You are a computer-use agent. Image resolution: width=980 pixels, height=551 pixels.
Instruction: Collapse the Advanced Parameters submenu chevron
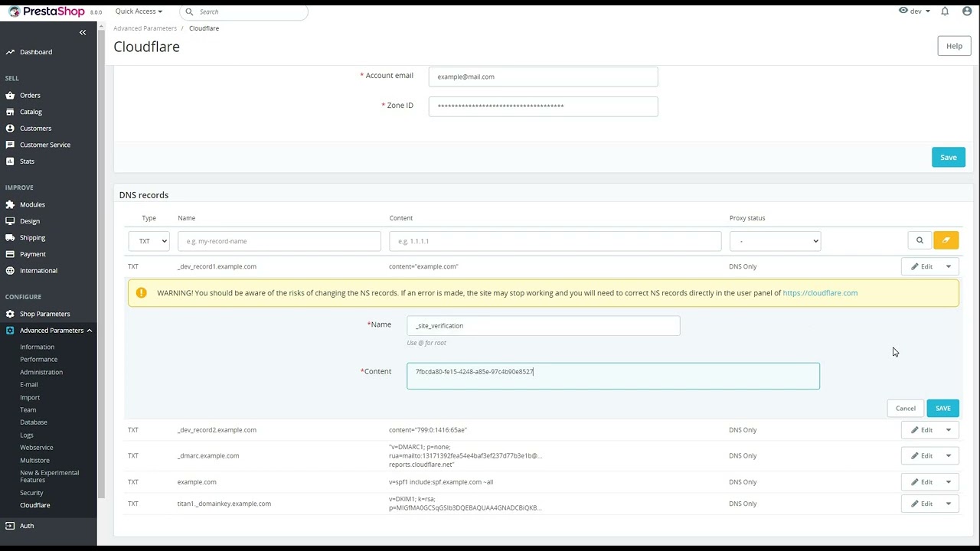(x=89, y=331)
